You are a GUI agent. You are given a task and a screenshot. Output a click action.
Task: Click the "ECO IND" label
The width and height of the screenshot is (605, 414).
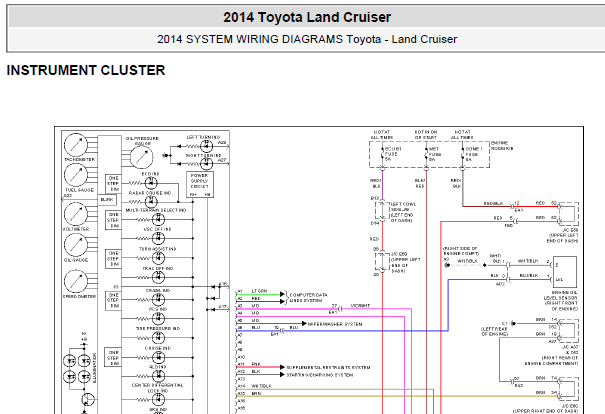(150, 174)
